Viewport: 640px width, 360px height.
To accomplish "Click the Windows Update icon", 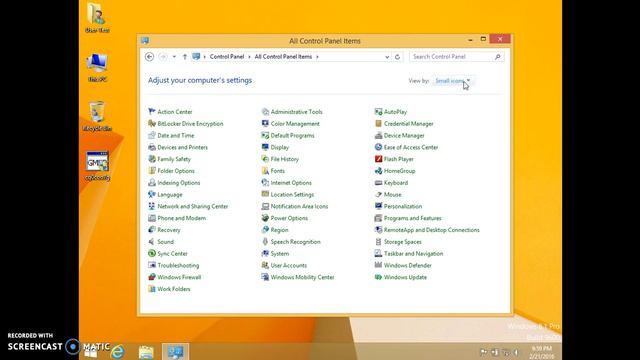I will pyautogui.click(x=378, y=277).
